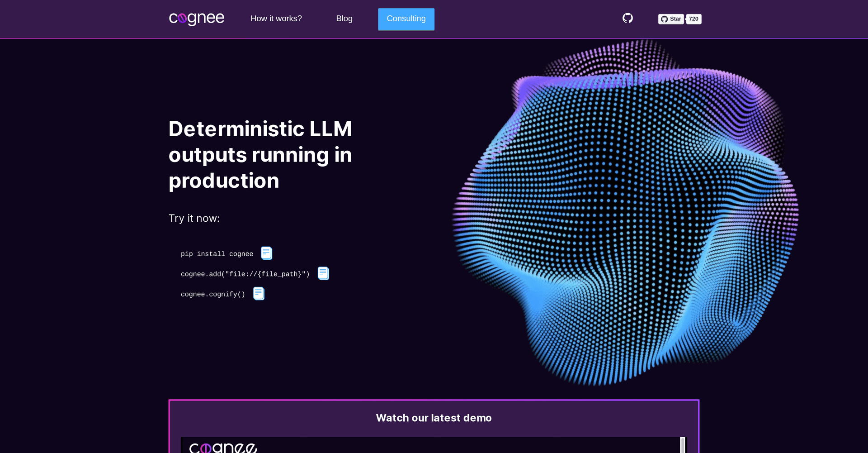
Task: Copy the cognee.cognify() command
Action: click(x=259, y=293)
